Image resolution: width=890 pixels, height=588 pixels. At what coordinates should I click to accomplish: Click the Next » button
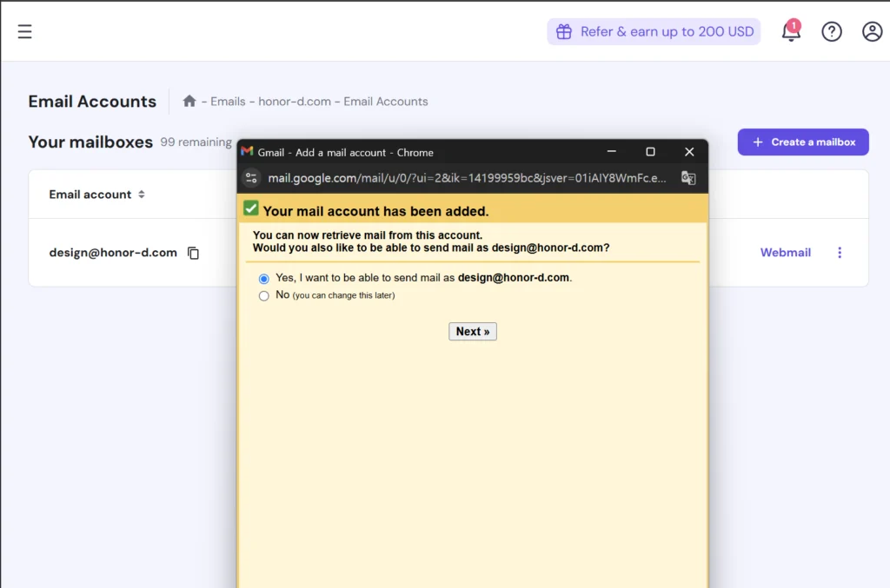pyautogui.click(x=472, y=332)
